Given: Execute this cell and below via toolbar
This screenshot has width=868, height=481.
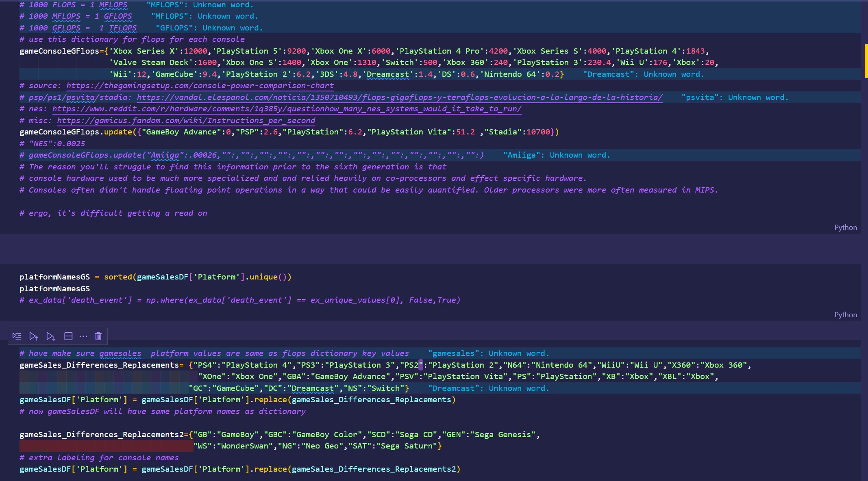Looking at the screenshot, I should (x=51, y=336).
